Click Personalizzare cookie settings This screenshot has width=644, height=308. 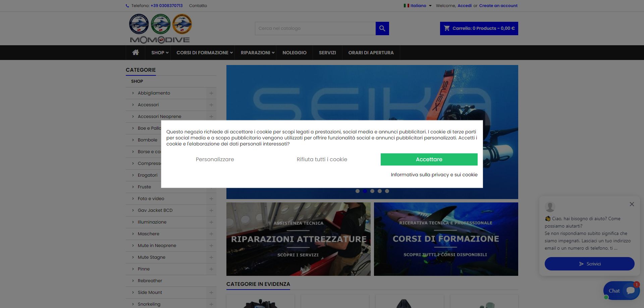click(x=215, y=160)
